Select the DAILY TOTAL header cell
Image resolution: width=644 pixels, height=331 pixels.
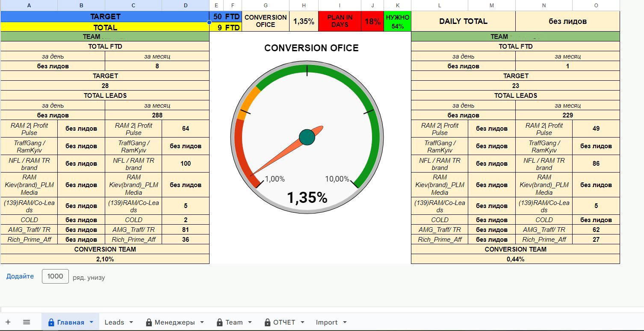click(464, 21)
